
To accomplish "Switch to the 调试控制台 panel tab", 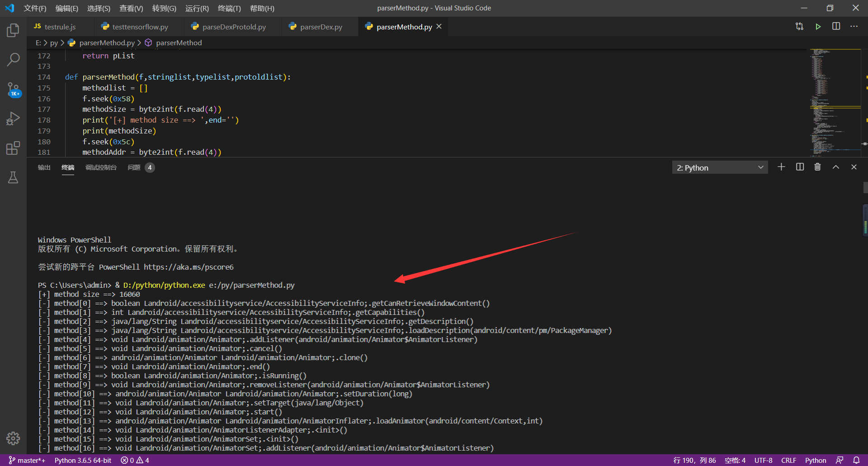I will [x=101, y=167].
